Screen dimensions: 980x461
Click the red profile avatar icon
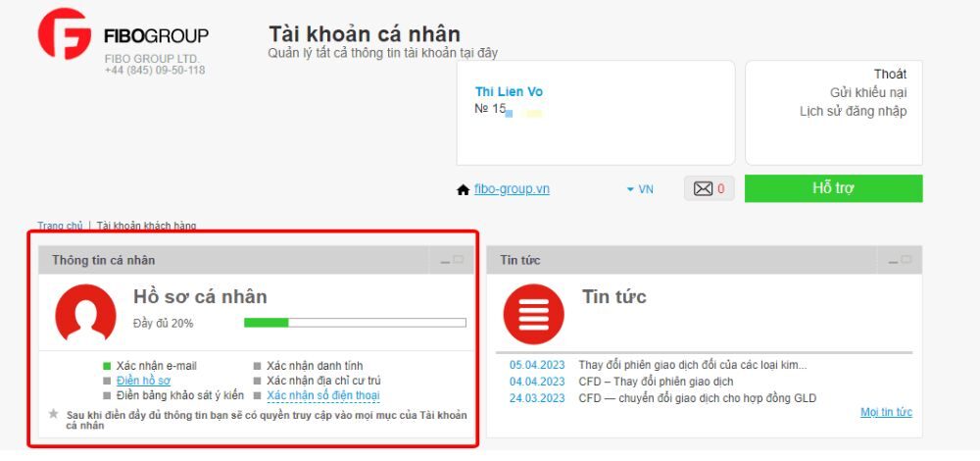tap(85, 314)
